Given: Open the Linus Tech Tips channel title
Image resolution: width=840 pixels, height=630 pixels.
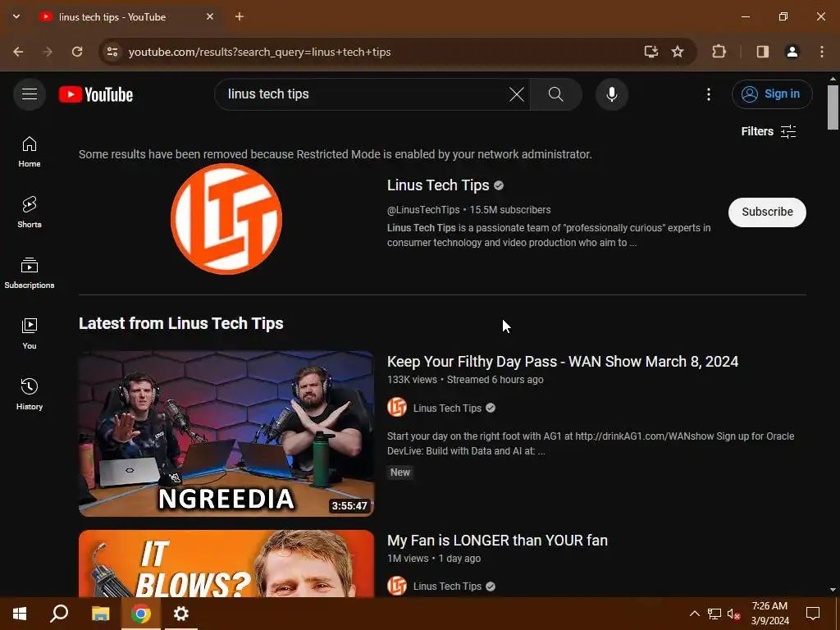Looking at the screenshot, I should coord(438,185).
